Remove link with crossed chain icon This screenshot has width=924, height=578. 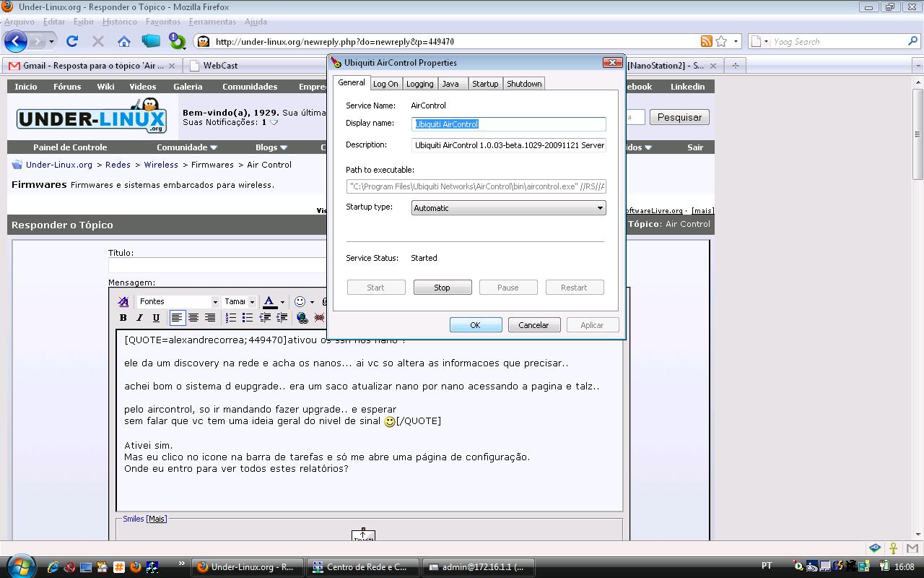coord(319,317)
